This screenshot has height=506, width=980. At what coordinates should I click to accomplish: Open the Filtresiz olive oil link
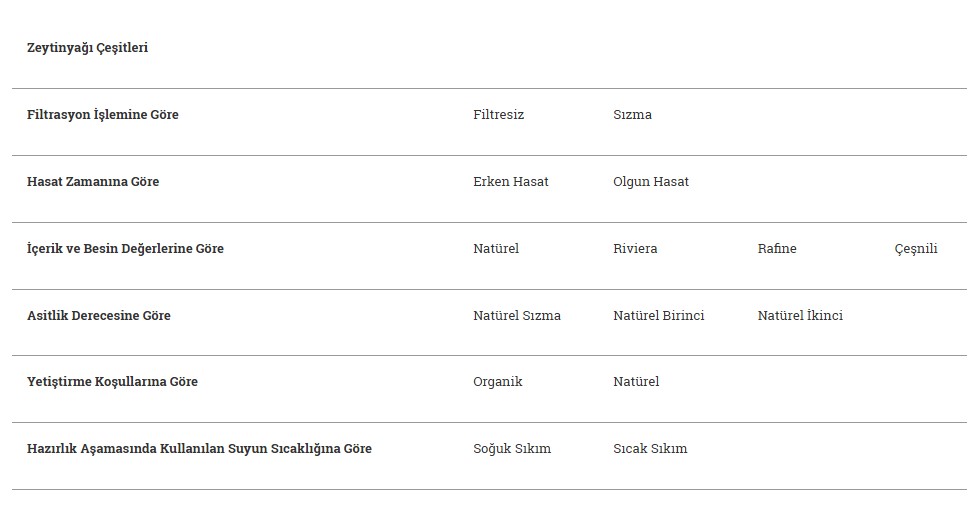pos(498,114)
